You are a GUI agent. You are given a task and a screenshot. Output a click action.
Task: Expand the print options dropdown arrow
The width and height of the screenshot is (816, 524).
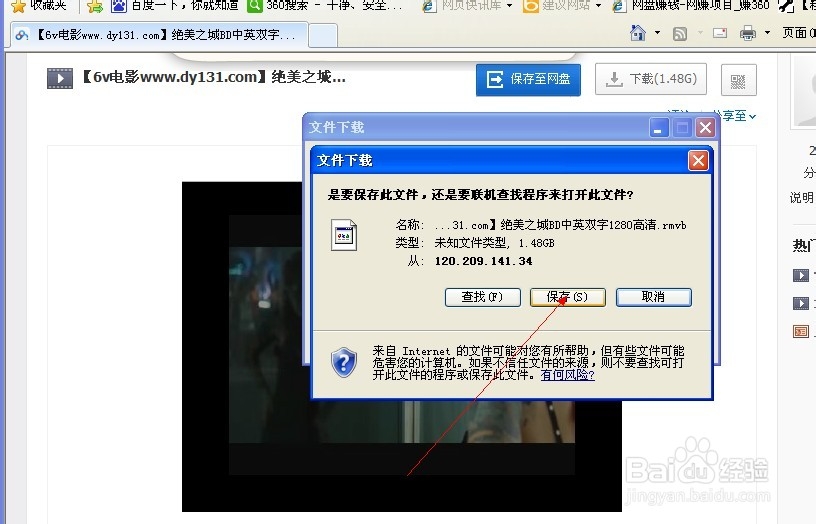(x=767, y=33)
